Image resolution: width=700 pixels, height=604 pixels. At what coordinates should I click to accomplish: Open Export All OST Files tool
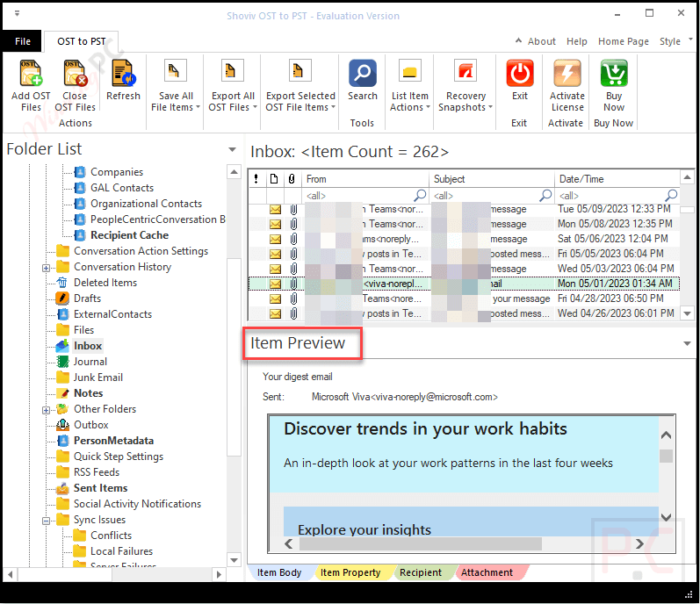233,86
